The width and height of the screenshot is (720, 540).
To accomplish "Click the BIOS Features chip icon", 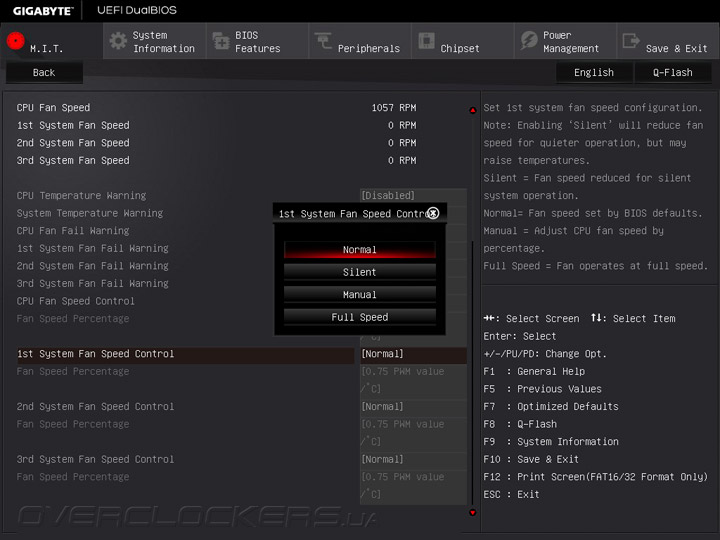I will tap(221, 41).
